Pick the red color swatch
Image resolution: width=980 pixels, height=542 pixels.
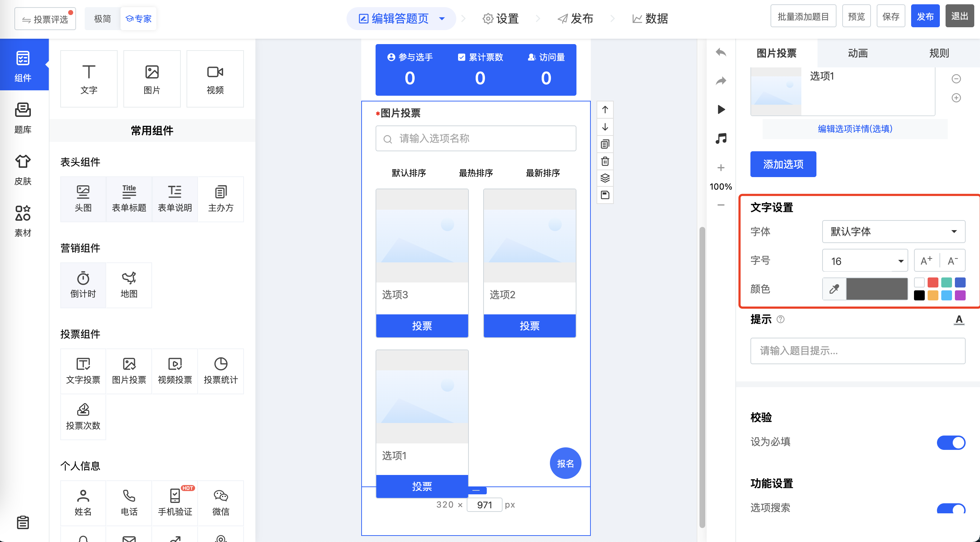tap(932, 282)
